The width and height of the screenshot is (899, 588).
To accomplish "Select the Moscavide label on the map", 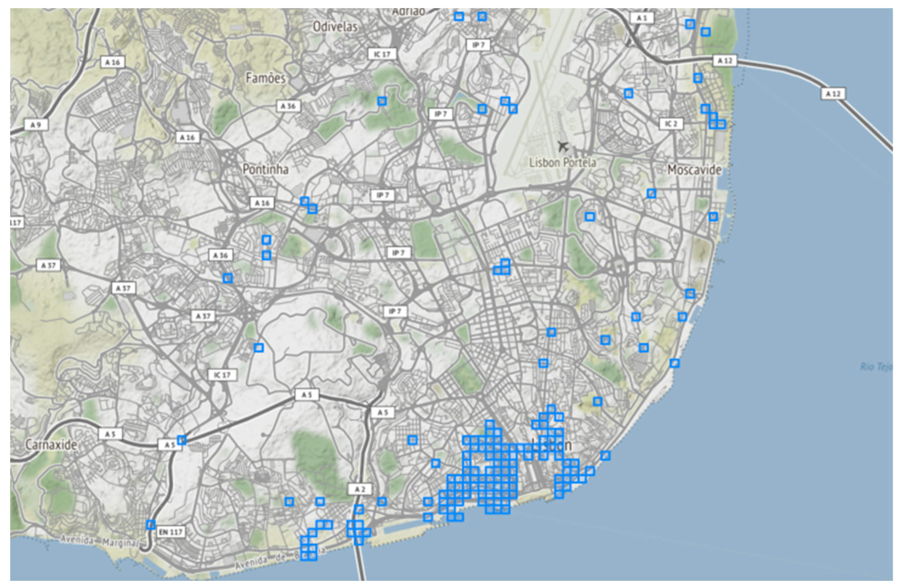I will point(694,170).
